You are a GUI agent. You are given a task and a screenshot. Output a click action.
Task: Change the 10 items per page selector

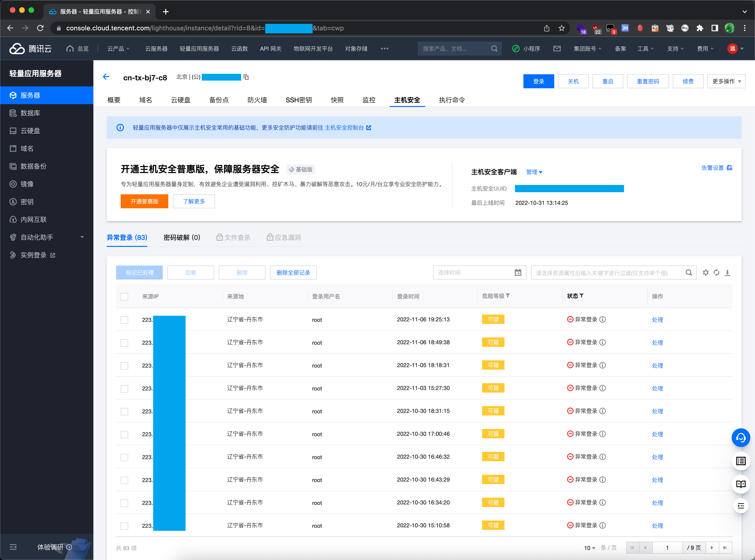(x=590, y=548)
